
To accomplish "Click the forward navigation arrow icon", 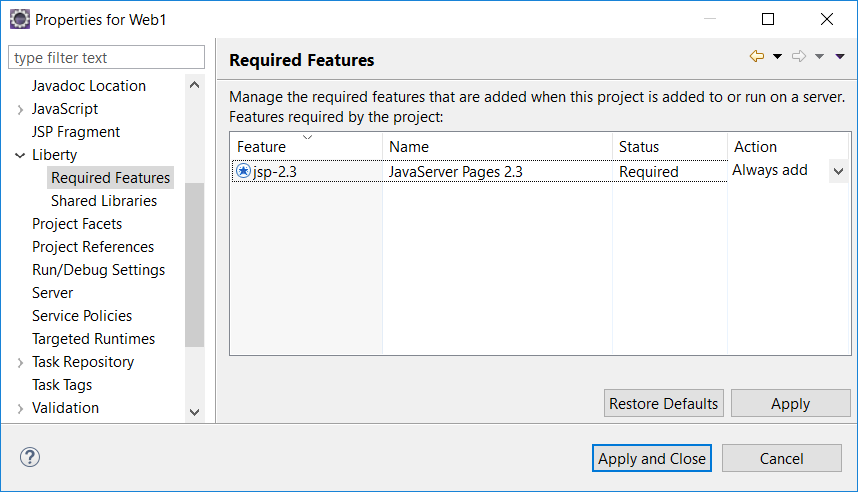I will tap(798, 57).
